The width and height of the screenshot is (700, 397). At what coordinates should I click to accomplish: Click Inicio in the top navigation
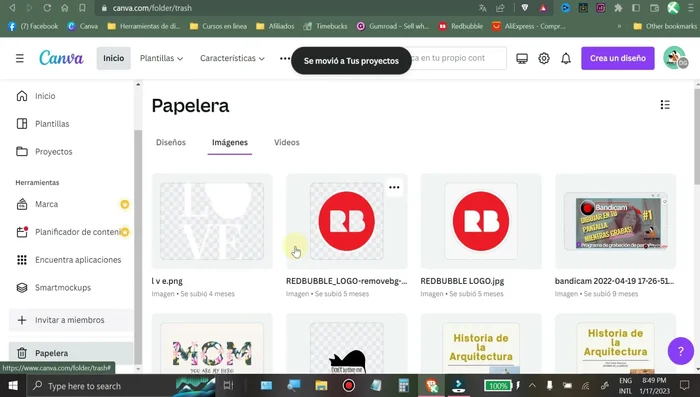point(114,59)
